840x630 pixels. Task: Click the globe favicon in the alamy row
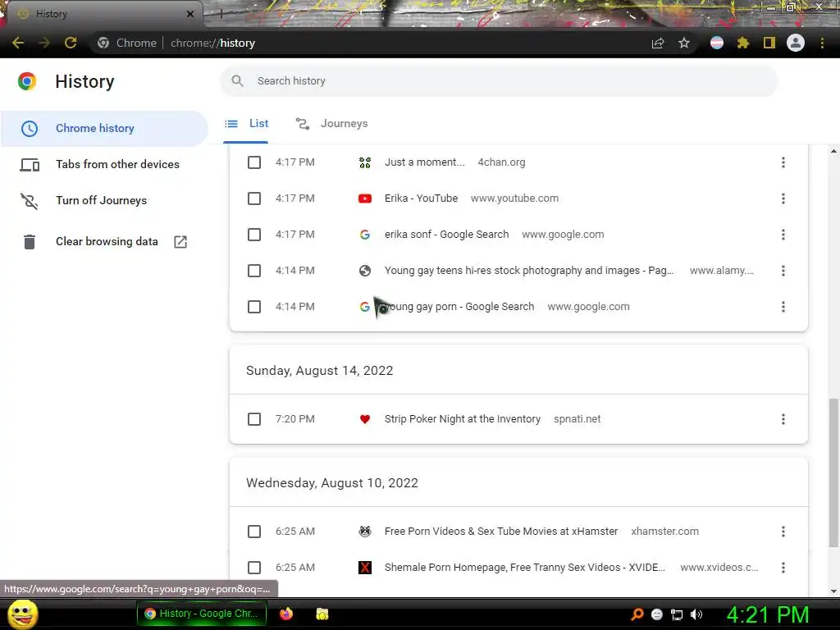tap(365, 271)
